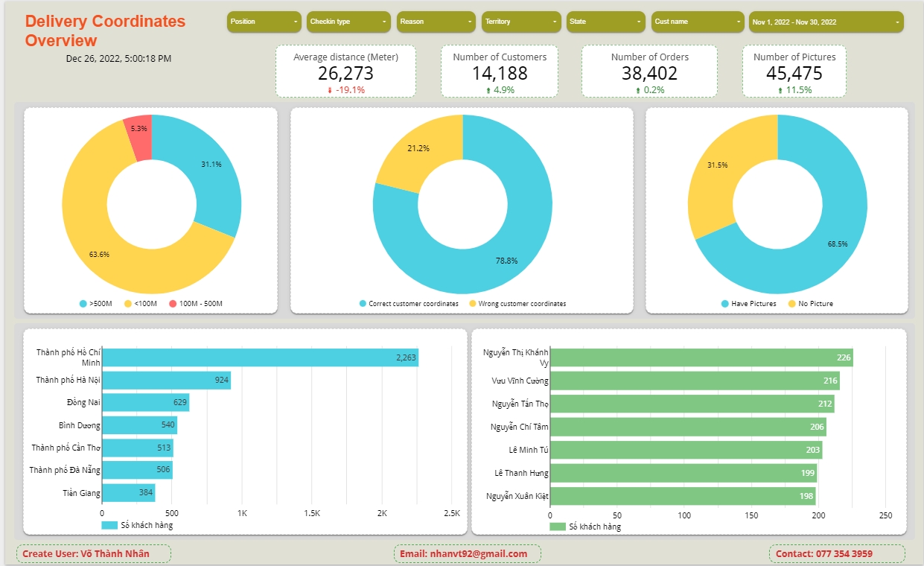Click the Đồng Nai axis label
The image size is (924, 566).
coord(83,402)
